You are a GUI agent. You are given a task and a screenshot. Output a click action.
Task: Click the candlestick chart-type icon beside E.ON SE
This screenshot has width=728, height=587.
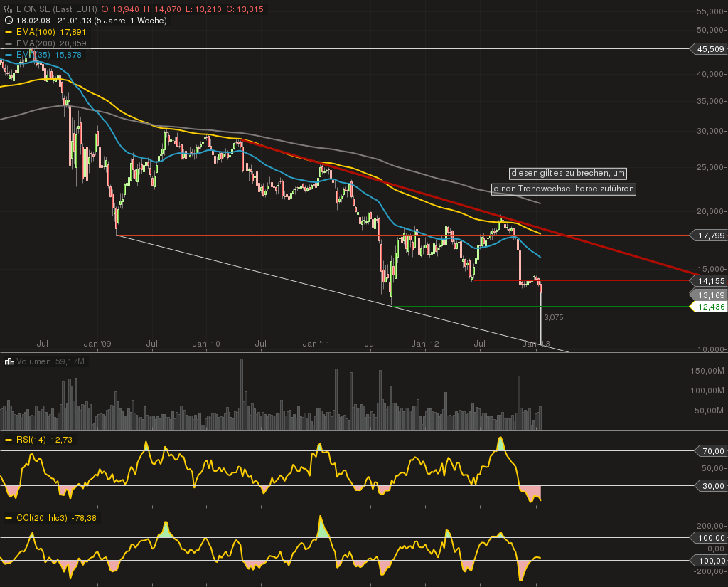9,9
